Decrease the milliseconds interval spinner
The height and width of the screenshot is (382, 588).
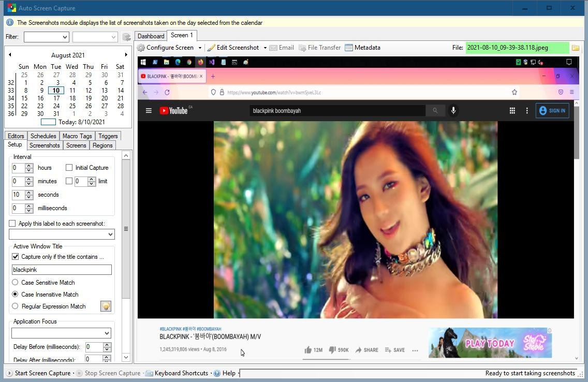point(30,210)
